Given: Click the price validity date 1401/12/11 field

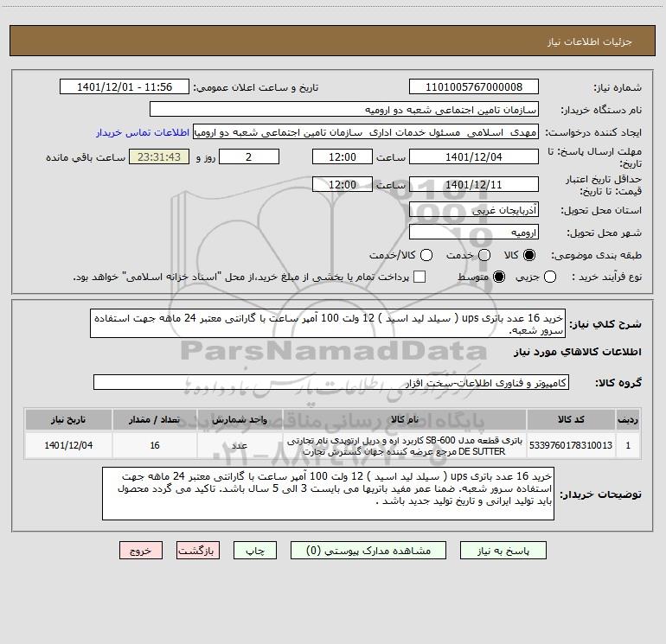Looking at the screenshot, I should pyautogui.click(x=474, y=184).
